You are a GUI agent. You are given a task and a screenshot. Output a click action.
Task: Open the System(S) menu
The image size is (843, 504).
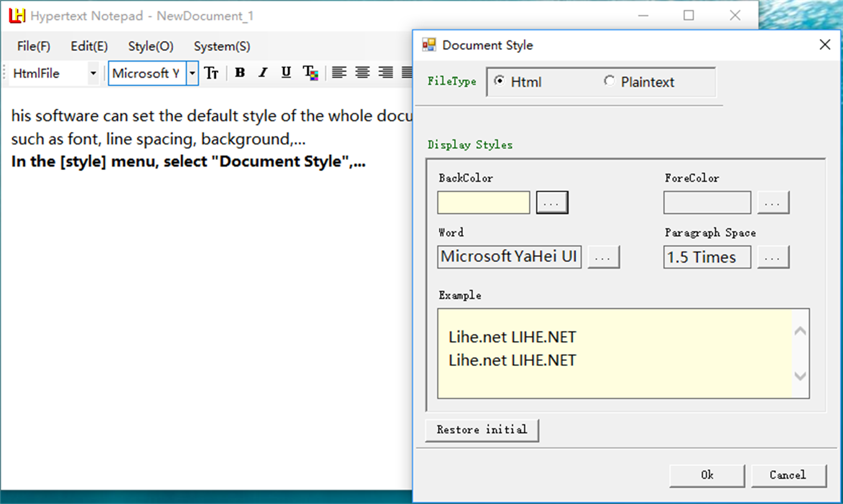221,46
